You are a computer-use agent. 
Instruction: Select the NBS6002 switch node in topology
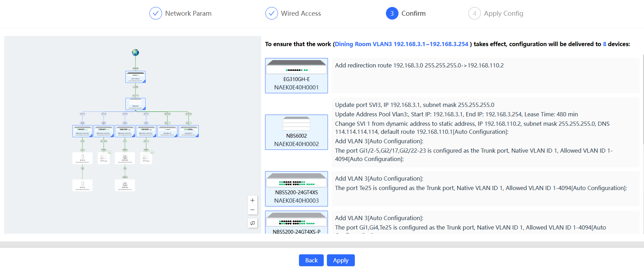point(136,104)
